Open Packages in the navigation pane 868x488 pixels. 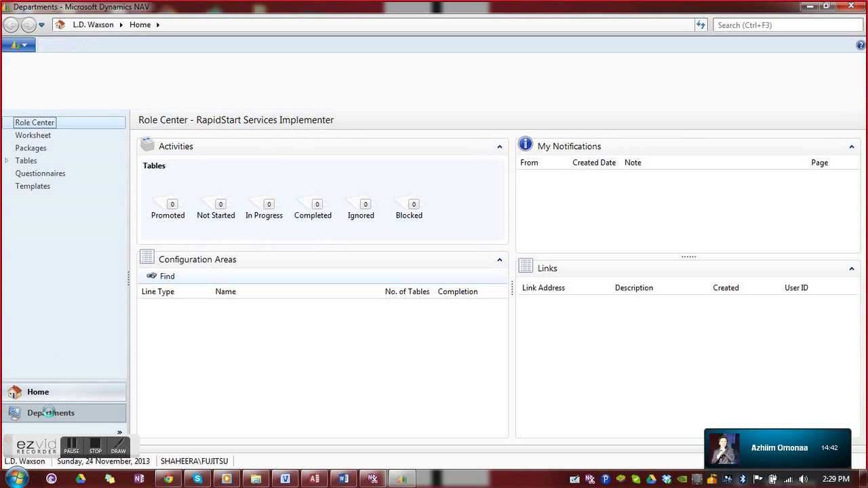point(31,148)
